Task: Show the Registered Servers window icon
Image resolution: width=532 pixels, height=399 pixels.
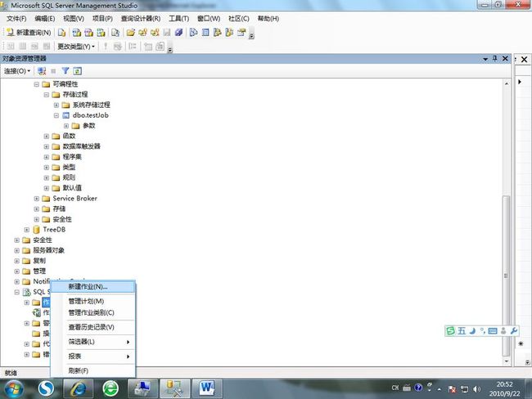Action: point(193,33)
